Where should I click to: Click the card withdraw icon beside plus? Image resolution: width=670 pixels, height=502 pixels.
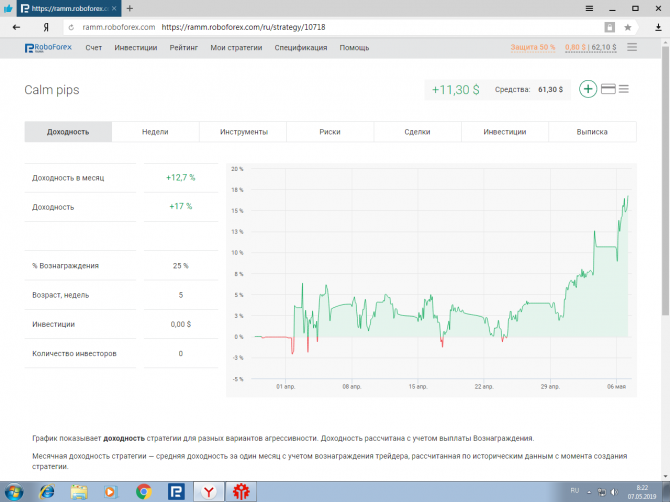click(x=608, y=89)
